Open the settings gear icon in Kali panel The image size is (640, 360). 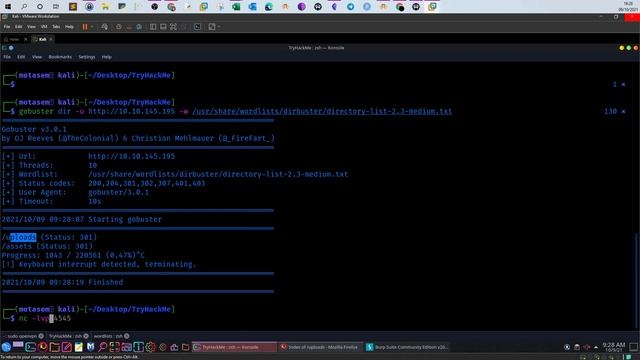click(x=150, y=347)
